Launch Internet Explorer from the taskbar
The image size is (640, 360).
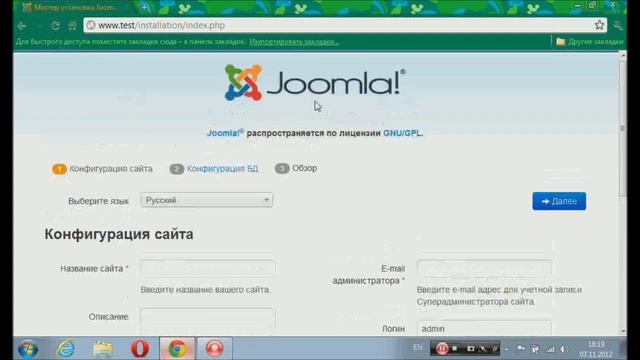pos(65,349)
